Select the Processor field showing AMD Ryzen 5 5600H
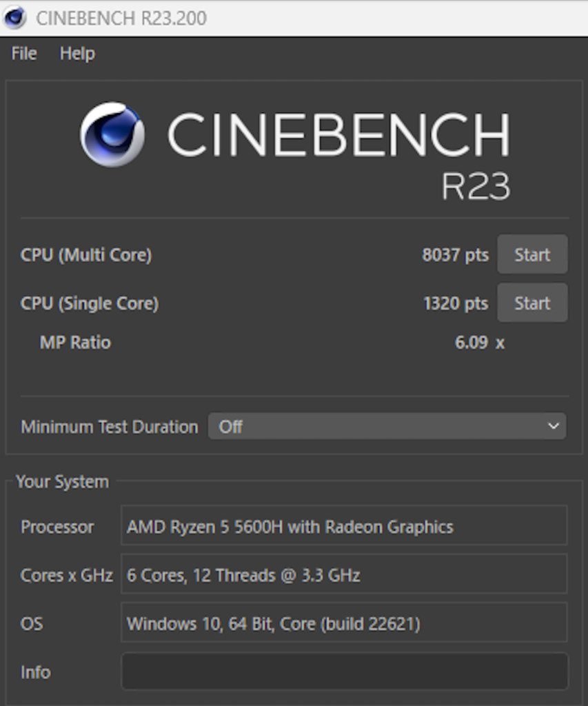Viewport: 588px width, 706px height. pos(343,527)
